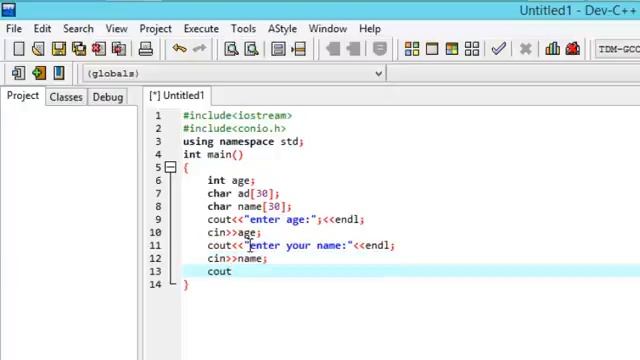The height and width of the screenshot is (360, 640).
Task: Click the Delete Profiling Information icon
Action: point(573,49)
